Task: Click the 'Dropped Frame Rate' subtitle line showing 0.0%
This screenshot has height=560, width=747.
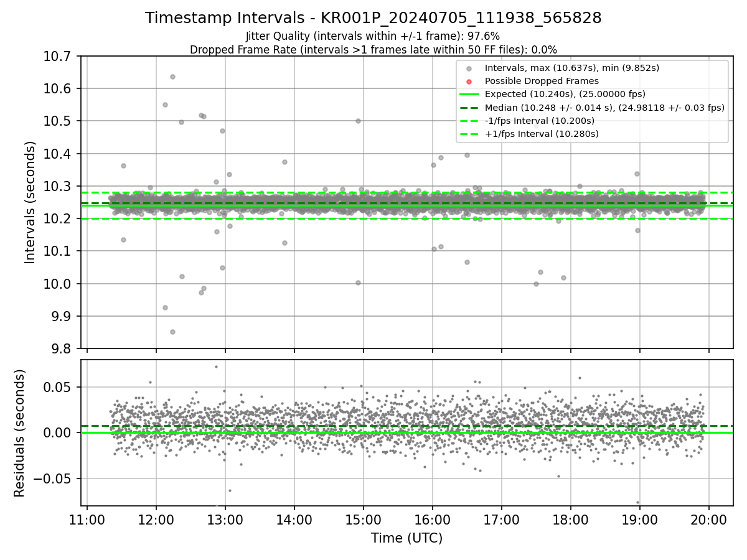Action: 374,49
